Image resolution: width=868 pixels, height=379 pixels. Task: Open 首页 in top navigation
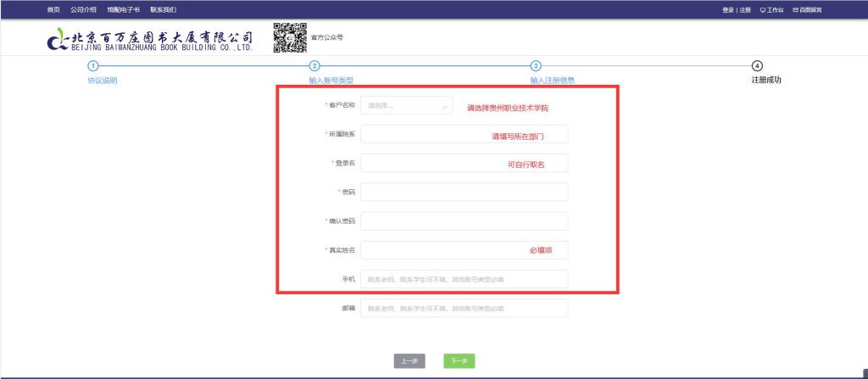[53, 9]
